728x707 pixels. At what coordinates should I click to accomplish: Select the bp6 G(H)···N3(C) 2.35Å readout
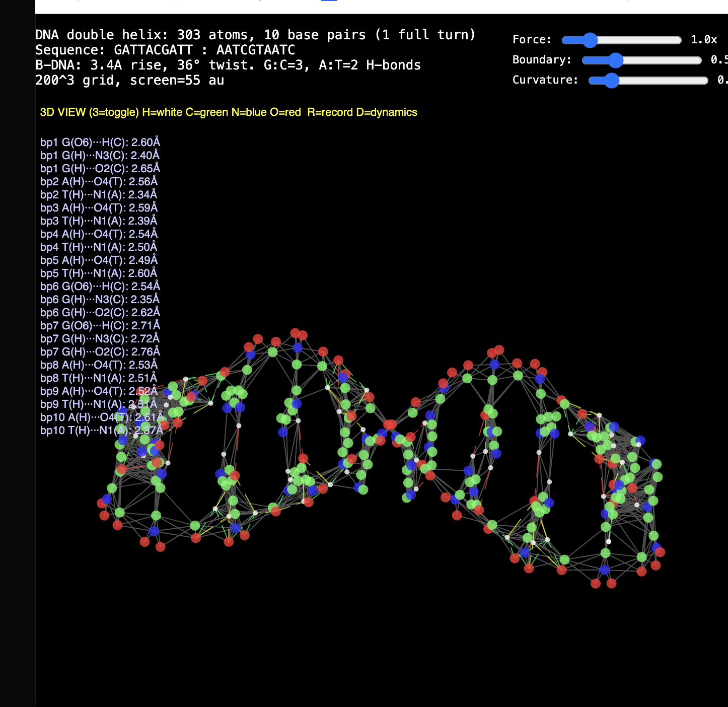click(x=100, y=300)
